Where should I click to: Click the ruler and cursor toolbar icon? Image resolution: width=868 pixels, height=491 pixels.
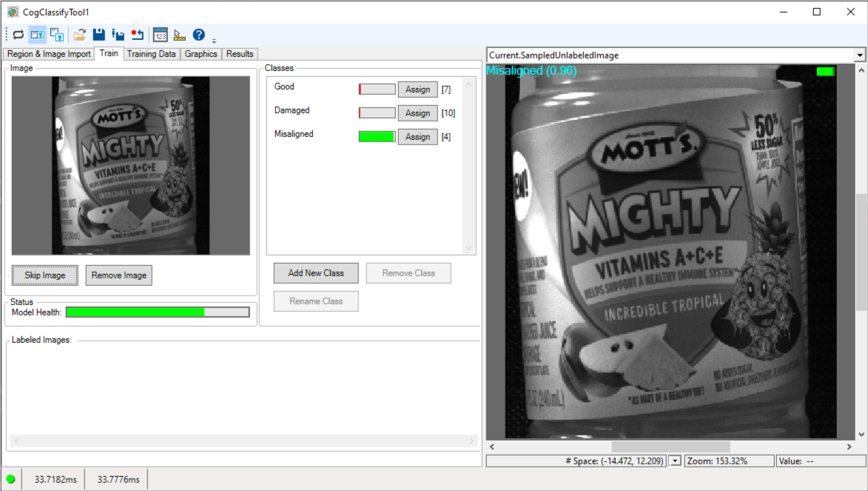(179, 35)
